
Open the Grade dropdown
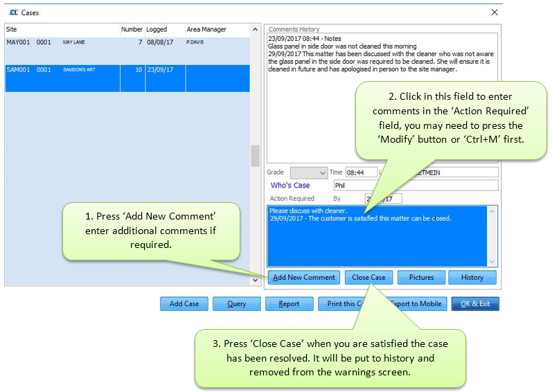click(x=322, y=172)
